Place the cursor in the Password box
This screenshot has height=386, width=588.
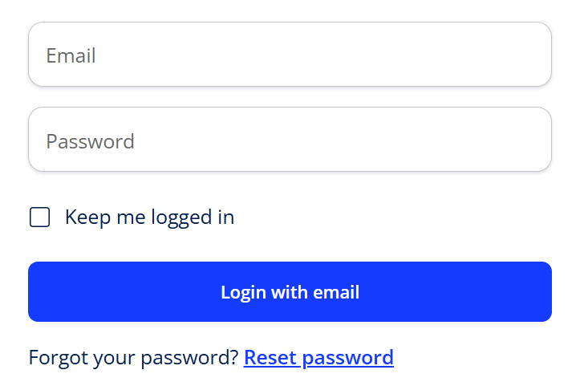(x=290, y=140)
